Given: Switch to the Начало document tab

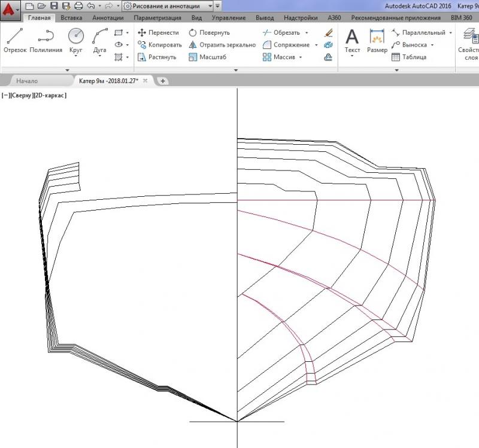Looking at the screenshot, I should (x=27, y=81).
